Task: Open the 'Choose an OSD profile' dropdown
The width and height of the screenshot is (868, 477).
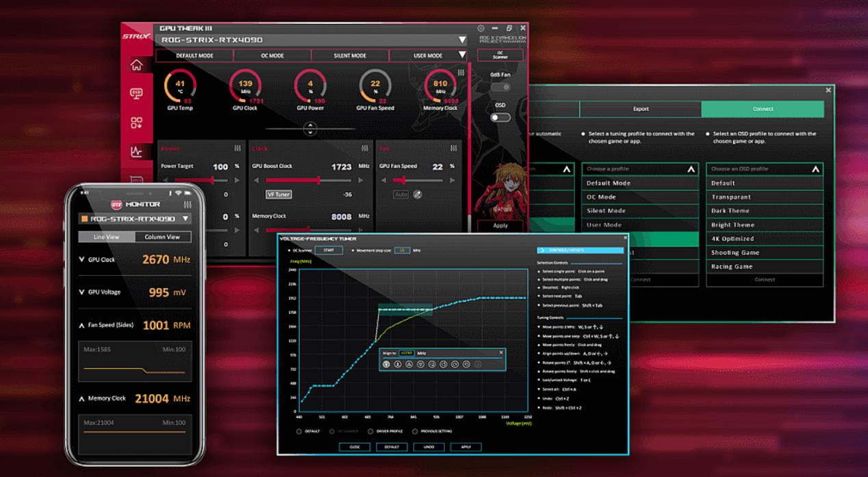Action: click(764, 169)
